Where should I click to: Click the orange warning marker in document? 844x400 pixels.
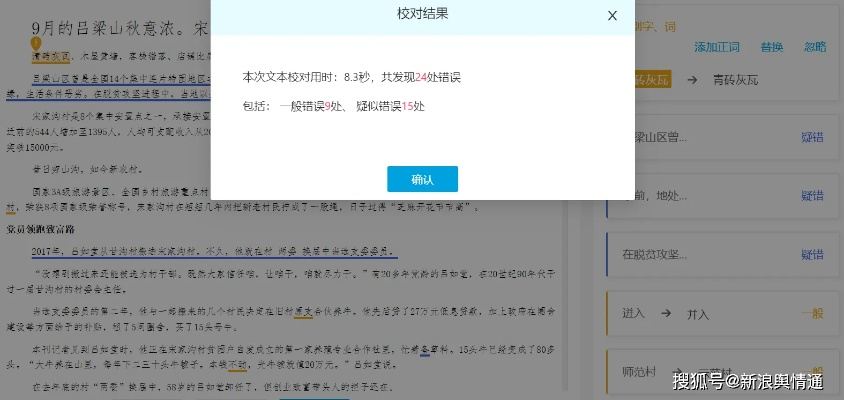tap(36, 44)
